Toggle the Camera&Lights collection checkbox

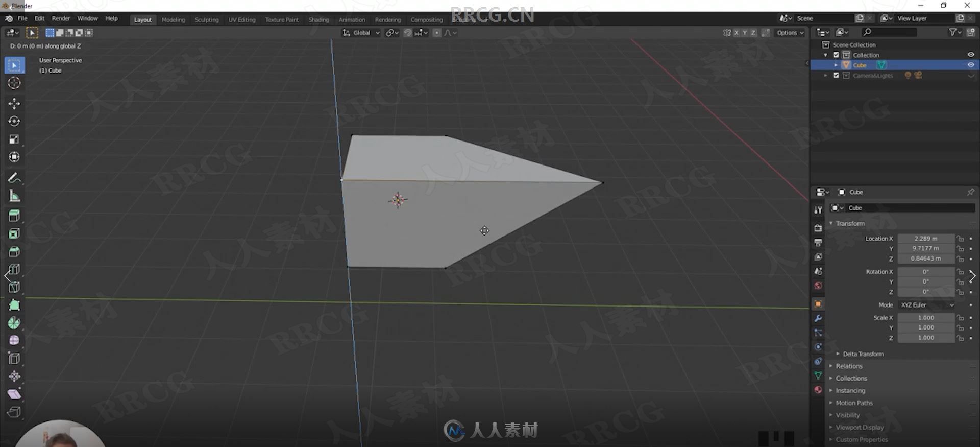tap(836, 76)
